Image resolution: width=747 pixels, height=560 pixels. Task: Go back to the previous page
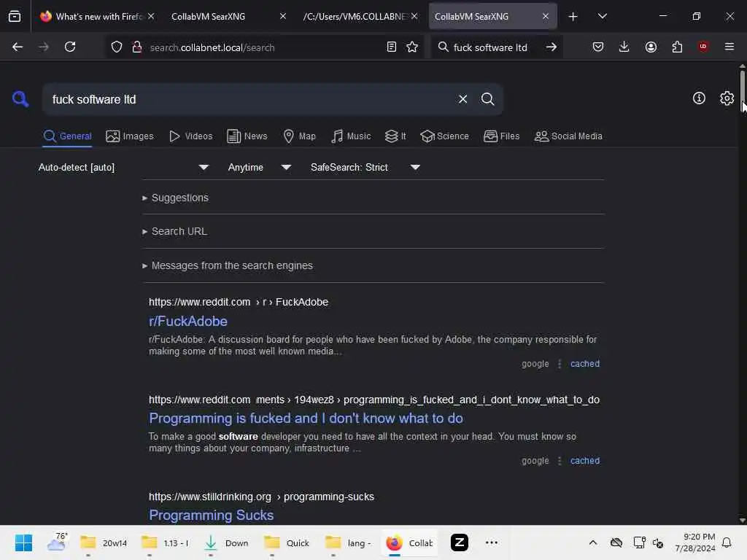point(18,47)
